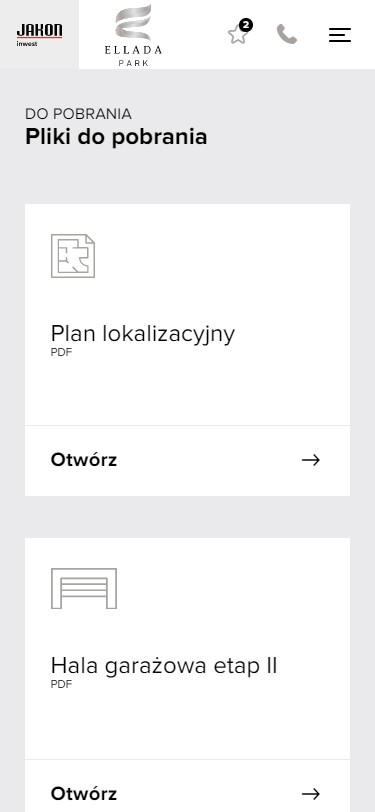Click PDF label under Hala garażowa

click(61, 685)
